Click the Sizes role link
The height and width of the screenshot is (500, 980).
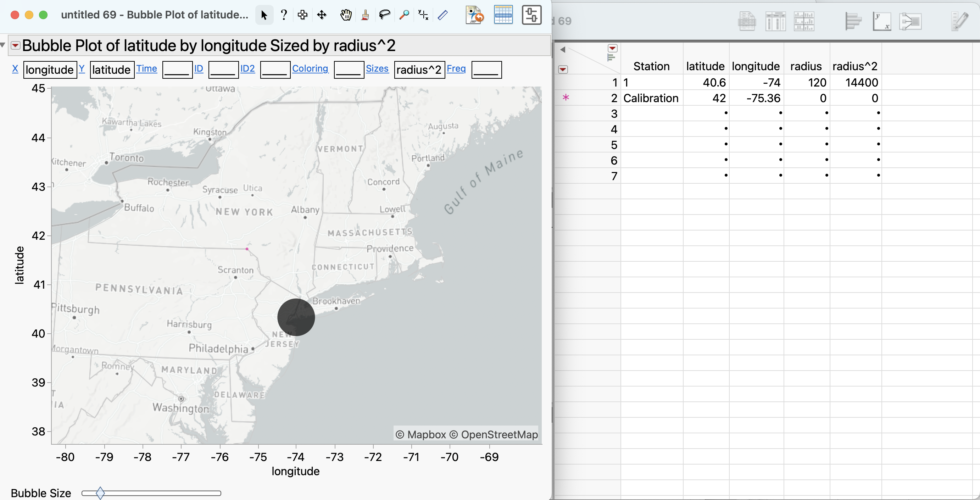pyautogui.click(x=377, y=68)
